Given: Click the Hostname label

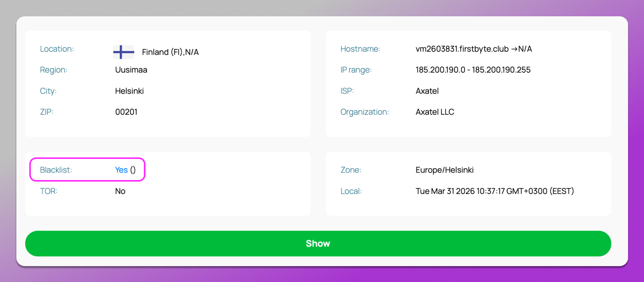Looking at the screenshot, I should (x=360, y=49).
